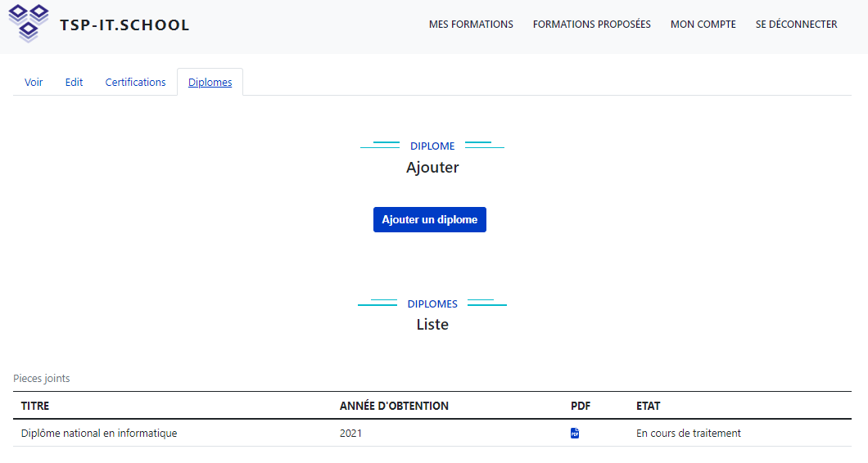This screenshot has height=463, width=868.
Task: Click the PDF column header
Action: point(581,406)
